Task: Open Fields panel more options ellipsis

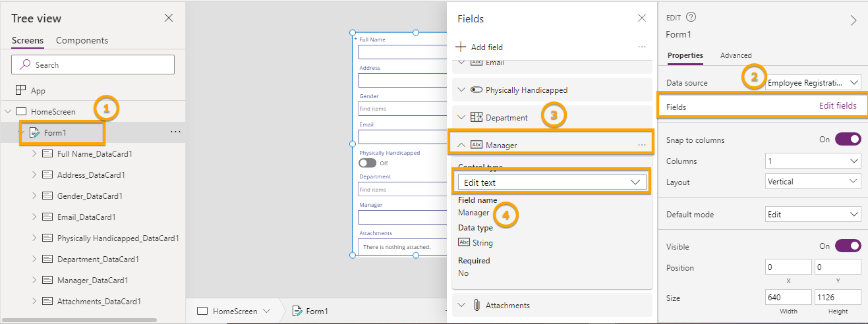Action: pyautogui.click(x=641, y=47)
